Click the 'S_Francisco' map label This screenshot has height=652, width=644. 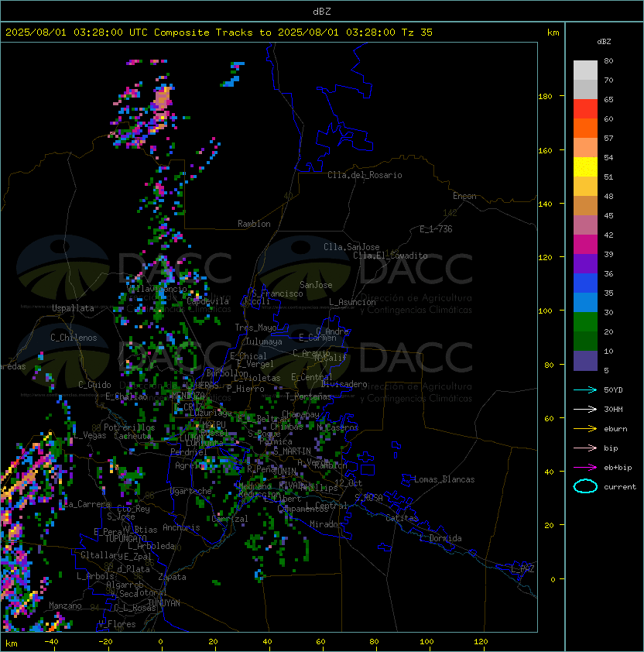tap(277, 293)
